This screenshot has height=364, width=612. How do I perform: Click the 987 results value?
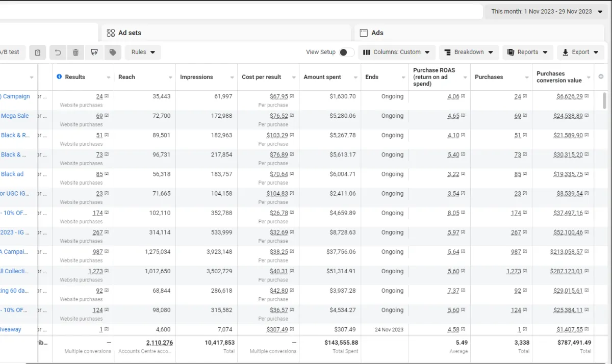pos(97,252)
